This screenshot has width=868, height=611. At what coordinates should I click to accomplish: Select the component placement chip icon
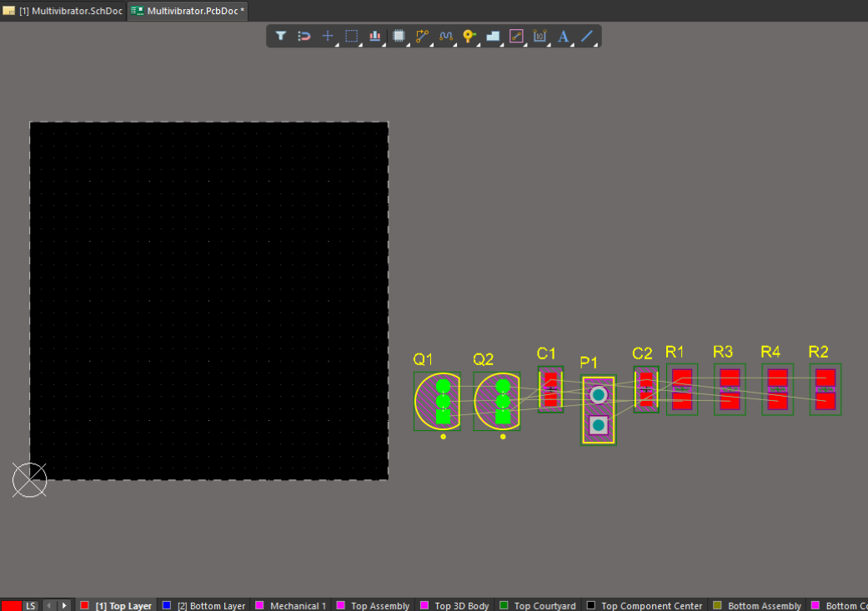pos(398,36)
